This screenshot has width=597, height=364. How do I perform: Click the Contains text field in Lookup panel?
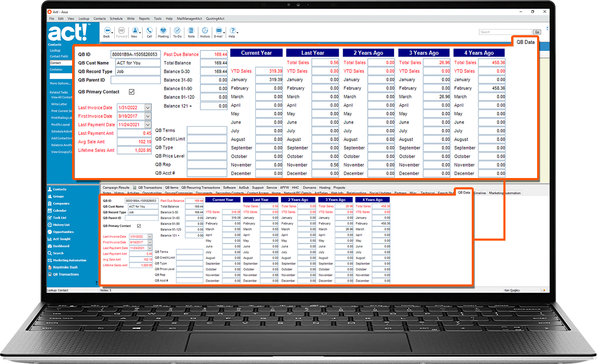pyautogui.click(x=61, y=76)
